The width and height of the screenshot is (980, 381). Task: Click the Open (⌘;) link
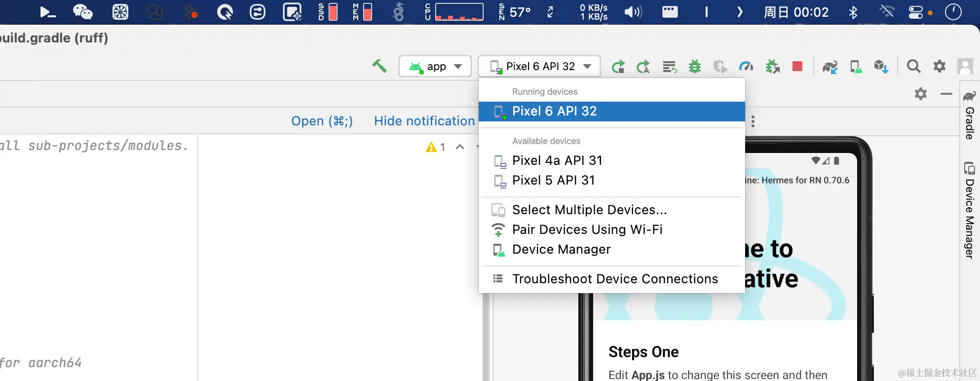click(x=322, y=121)
